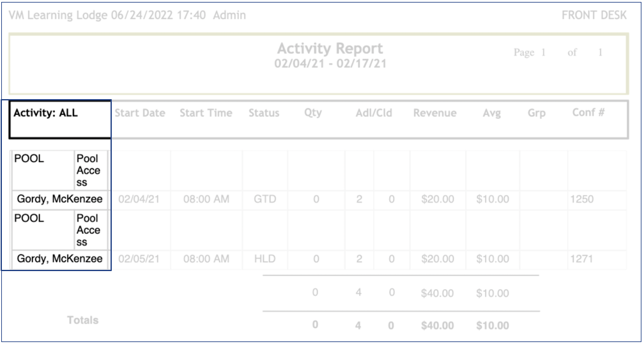644x344 pixels.
Task: Select the Conf # column header
Action: tap(588, 113)
